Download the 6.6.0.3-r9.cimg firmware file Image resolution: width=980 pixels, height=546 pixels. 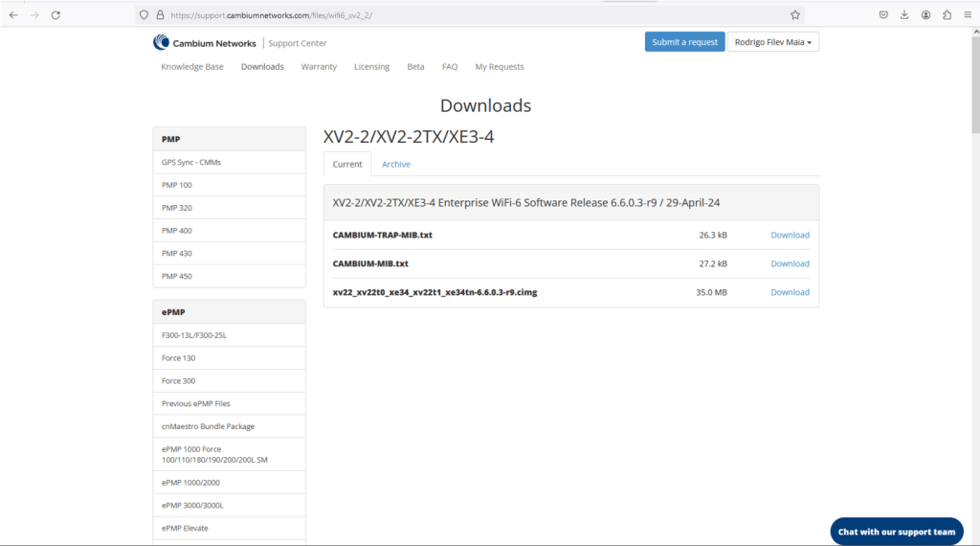point(790,292)
